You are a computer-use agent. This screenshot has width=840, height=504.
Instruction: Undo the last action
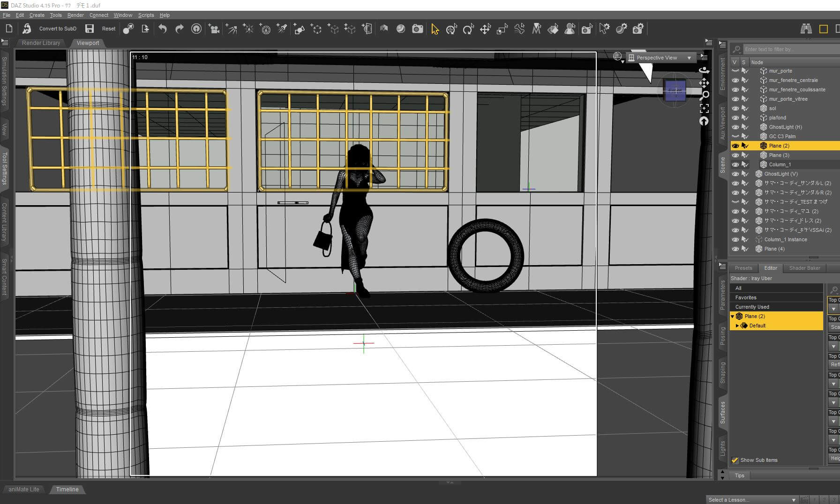point(163,29)
